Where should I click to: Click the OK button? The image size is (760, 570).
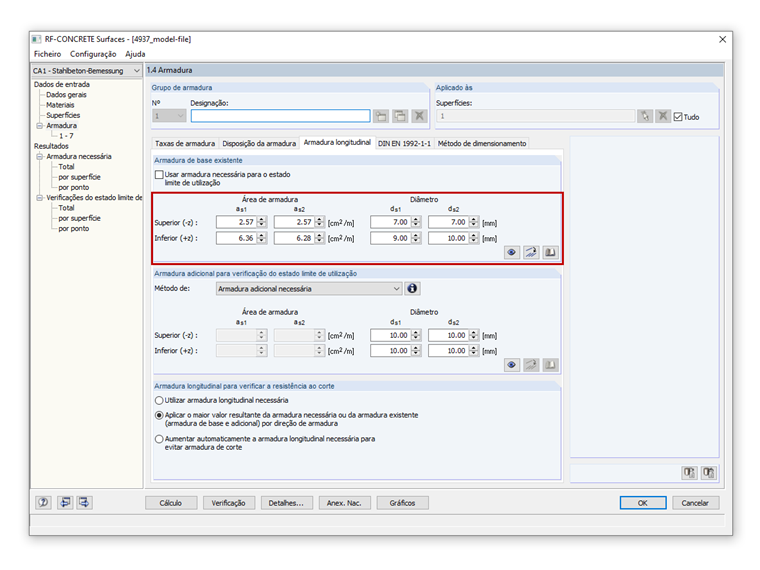pos(643,503)
